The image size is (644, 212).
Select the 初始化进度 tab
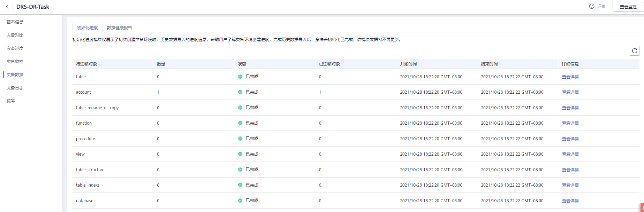(88, 28)
